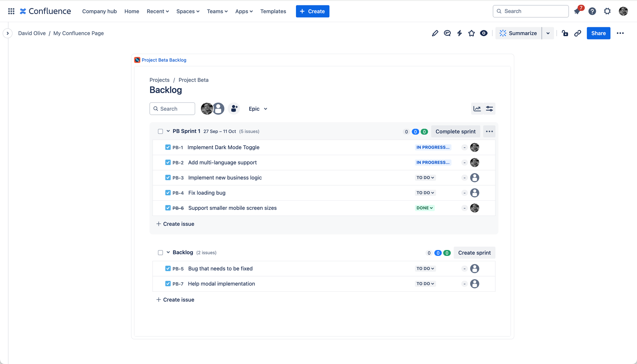Click Create issue under the Backlog section
The image size is (637, 364).
175,299
